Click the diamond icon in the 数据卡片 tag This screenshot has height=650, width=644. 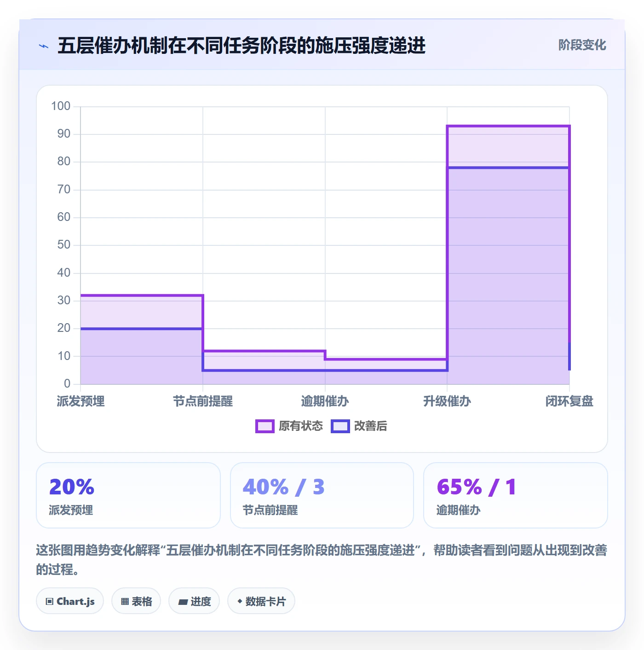240,601
